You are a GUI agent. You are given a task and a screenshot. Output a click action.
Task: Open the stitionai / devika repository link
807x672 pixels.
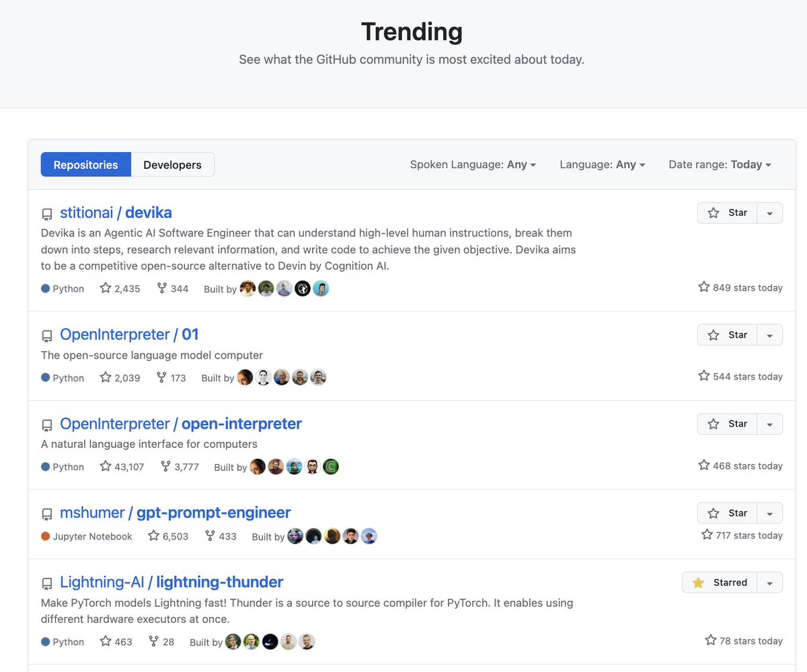tap(116, 213)
